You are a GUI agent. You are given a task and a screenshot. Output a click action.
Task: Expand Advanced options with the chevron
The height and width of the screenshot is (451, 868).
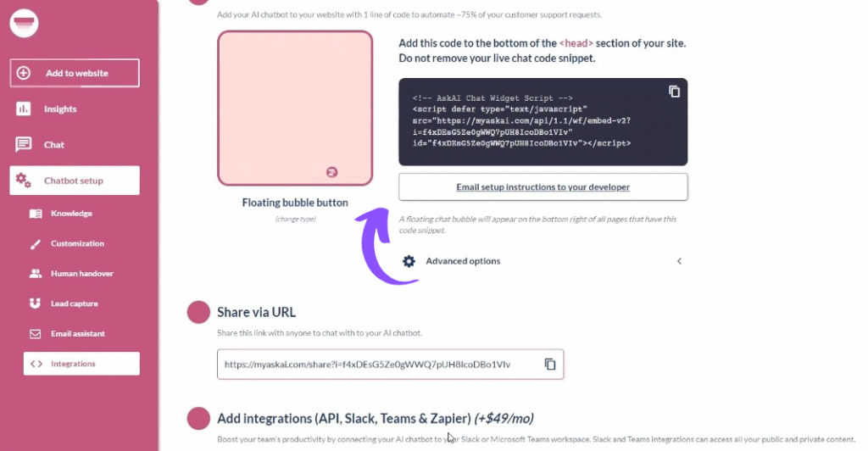click(x=679, y=261)
